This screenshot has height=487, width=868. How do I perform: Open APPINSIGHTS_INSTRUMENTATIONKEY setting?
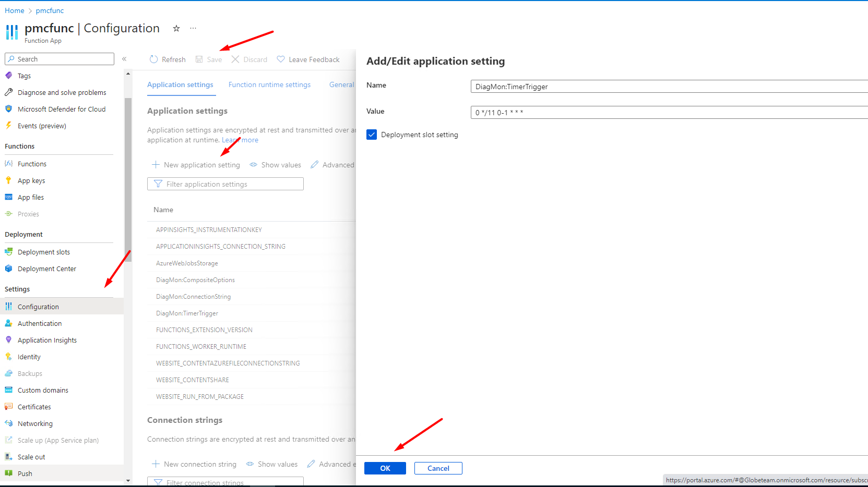(209, 229)
